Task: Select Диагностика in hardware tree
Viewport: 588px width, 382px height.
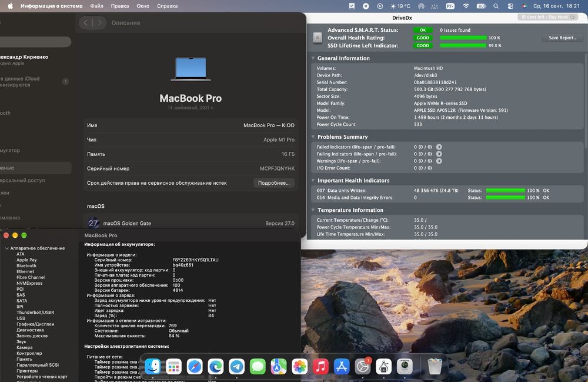Action: point(30,330)
